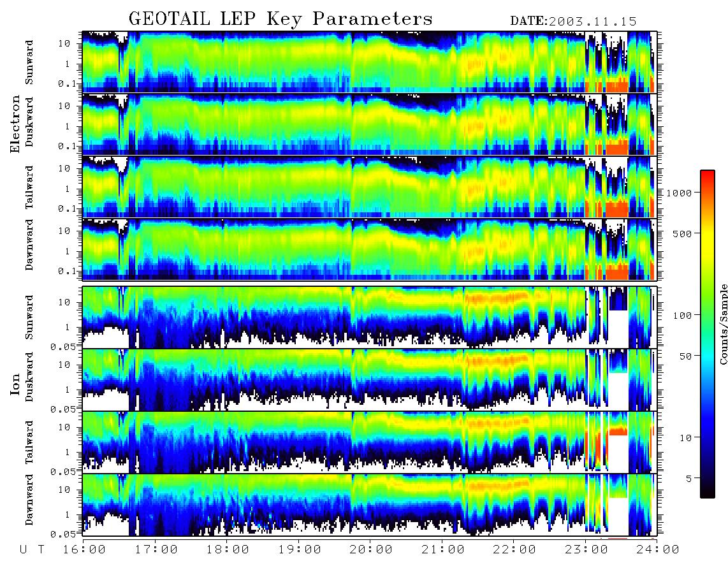728x561 pixels.
Task: Click the '19:00' time tick label
Action: point(300,550)
